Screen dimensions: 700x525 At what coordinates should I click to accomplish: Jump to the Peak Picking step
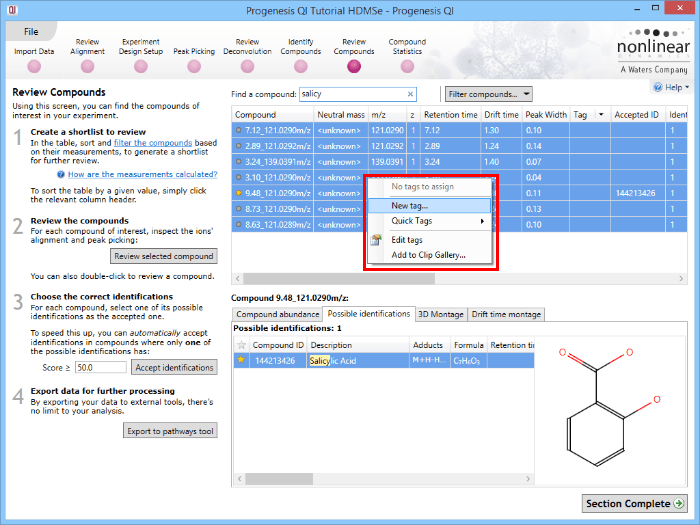tap(194, 67)
